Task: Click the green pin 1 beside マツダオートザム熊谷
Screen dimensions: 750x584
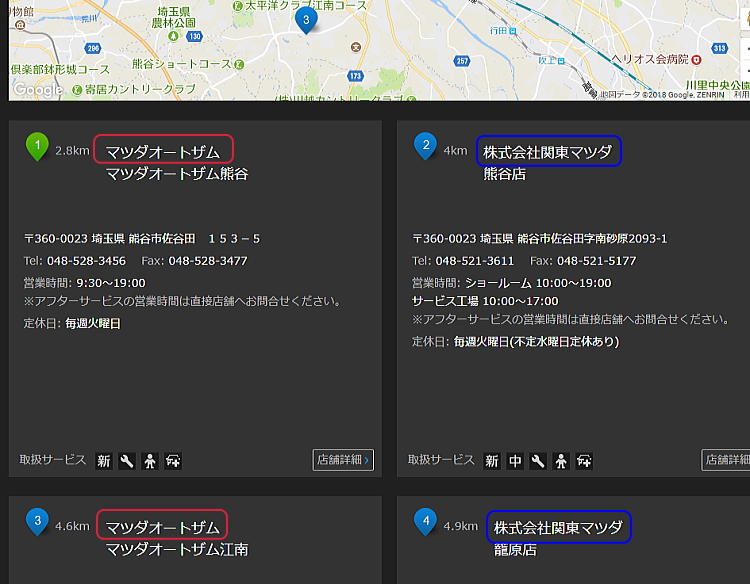Action: tap(37, 147)
